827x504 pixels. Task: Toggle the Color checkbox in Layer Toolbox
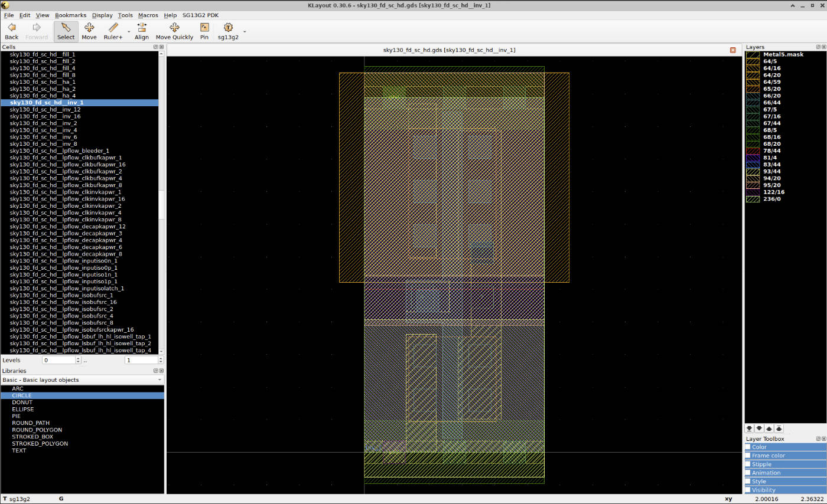(748, 447)
